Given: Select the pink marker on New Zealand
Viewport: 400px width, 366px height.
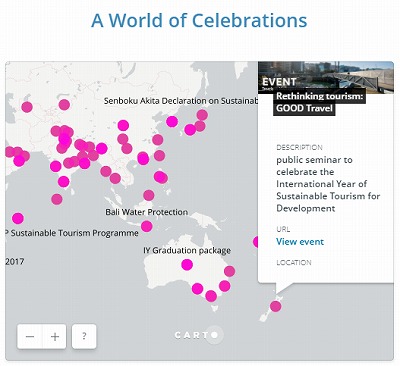Looking at the screenshot, I should pos(275,306).
